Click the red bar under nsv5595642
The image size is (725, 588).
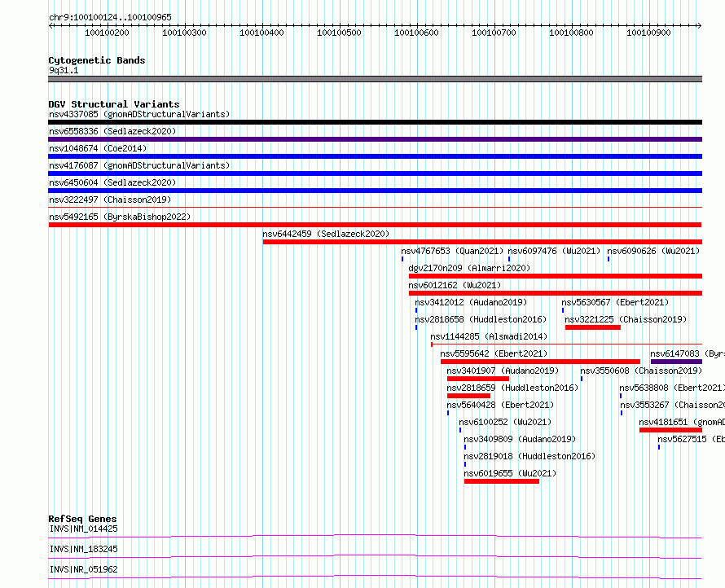[x=540, y=362]
